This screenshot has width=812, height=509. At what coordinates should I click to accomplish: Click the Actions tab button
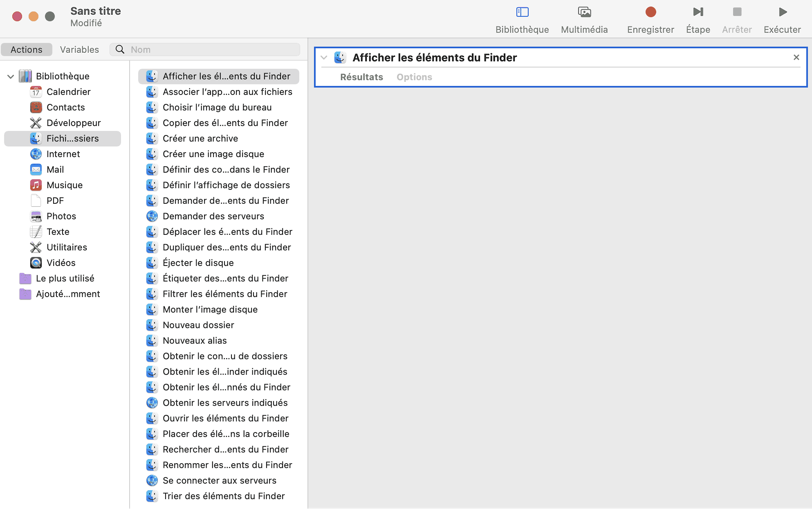tap(26, 49)
